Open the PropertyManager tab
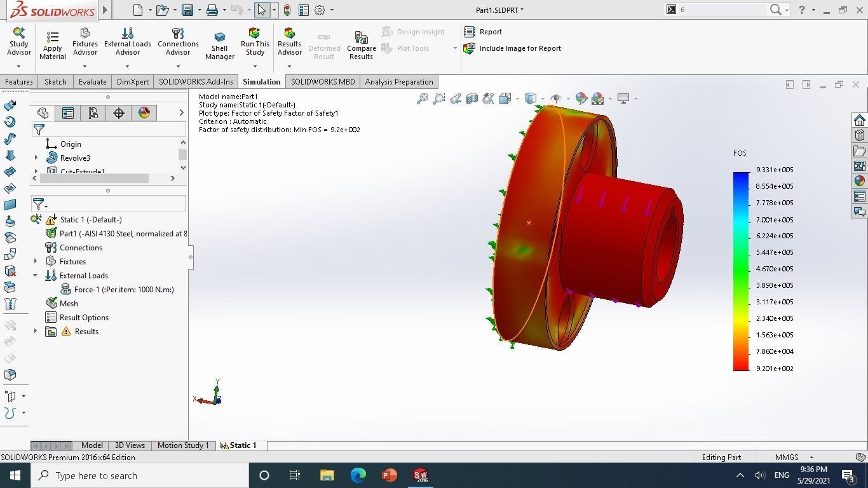The height and width of the screenshot is (488, 868). [68, 112]
